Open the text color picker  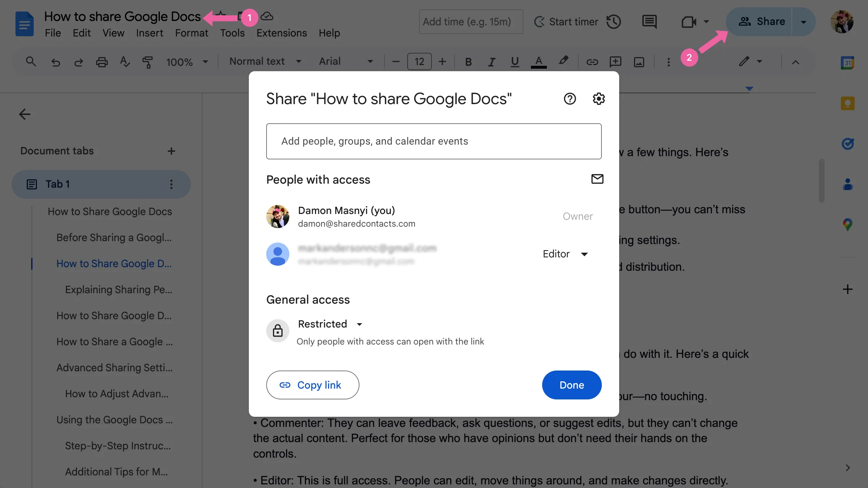pos(539,61)
